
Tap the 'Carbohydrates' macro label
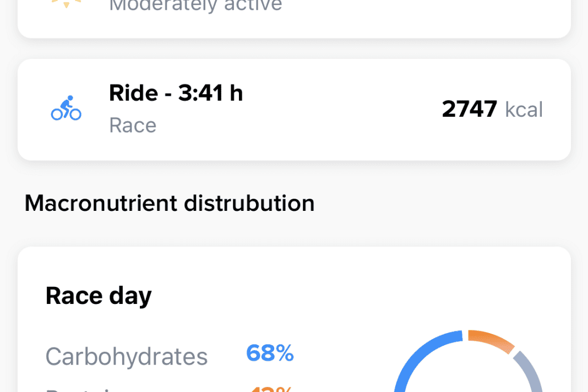click(x=127, y=356)
